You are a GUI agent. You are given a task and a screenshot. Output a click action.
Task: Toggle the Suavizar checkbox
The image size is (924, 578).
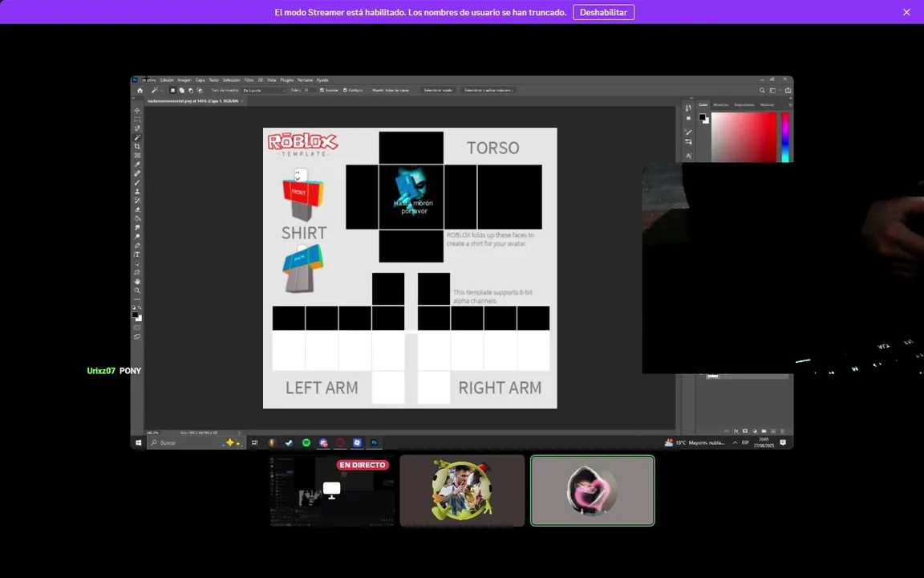point(322,90)
